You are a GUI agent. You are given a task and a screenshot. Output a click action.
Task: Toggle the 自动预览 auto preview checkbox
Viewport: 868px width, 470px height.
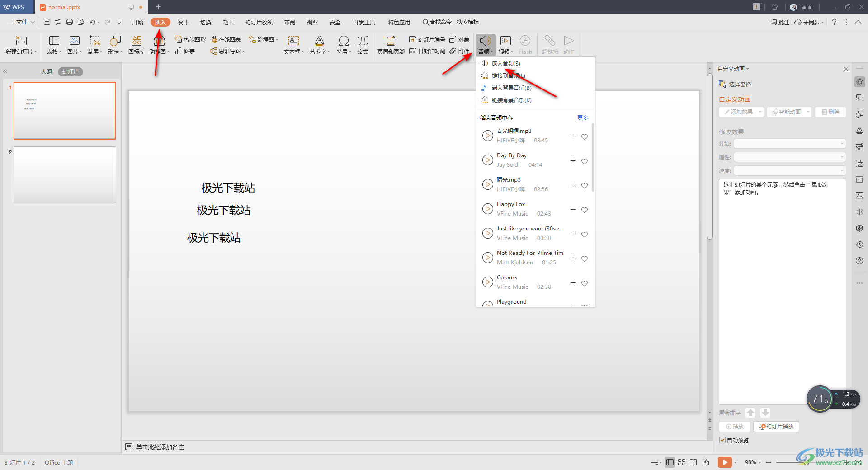tap(722, 440)
